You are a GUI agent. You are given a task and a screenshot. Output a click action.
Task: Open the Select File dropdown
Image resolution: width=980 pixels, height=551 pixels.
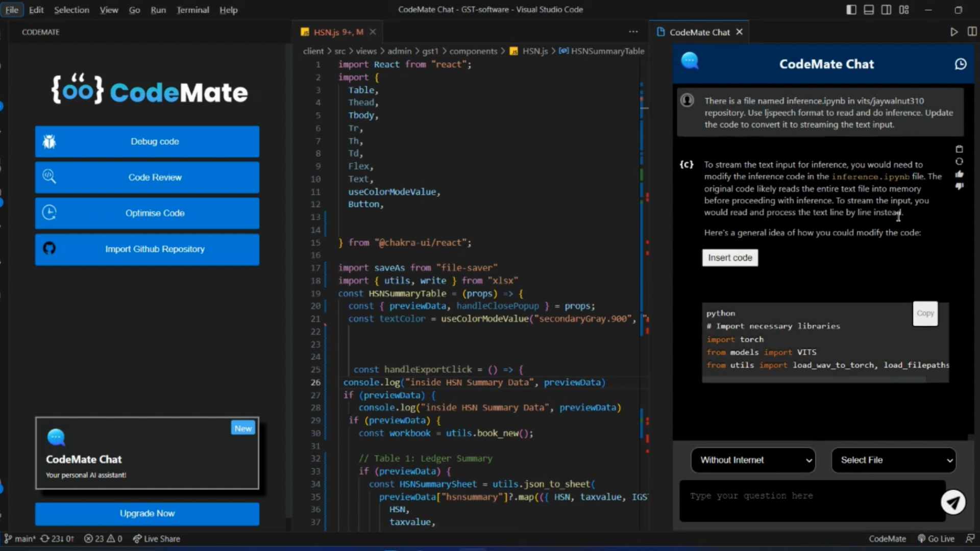(894, 460)
